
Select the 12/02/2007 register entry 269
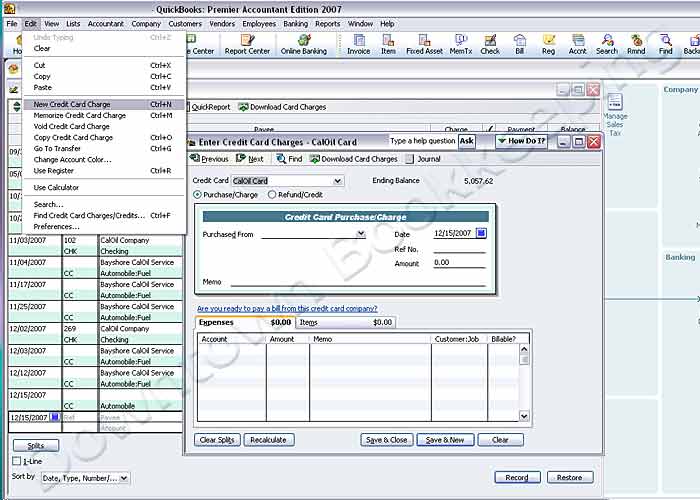[96, 334]
